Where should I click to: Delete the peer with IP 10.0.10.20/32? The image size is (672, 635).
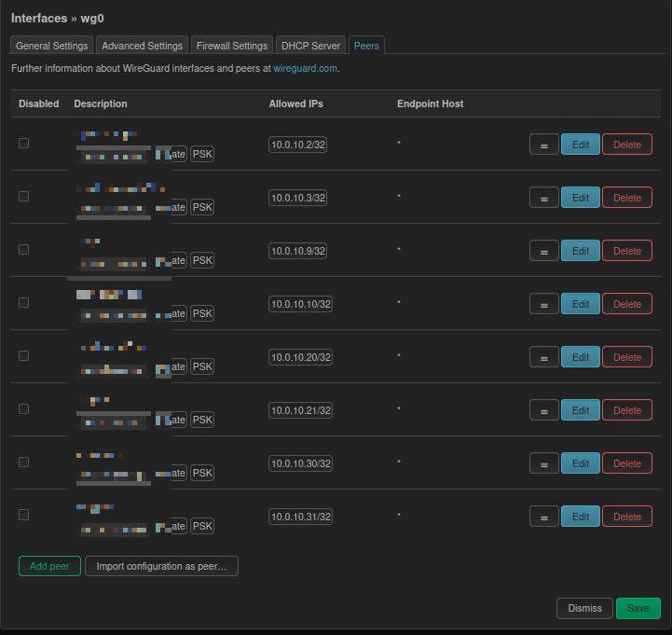(626, 357)
